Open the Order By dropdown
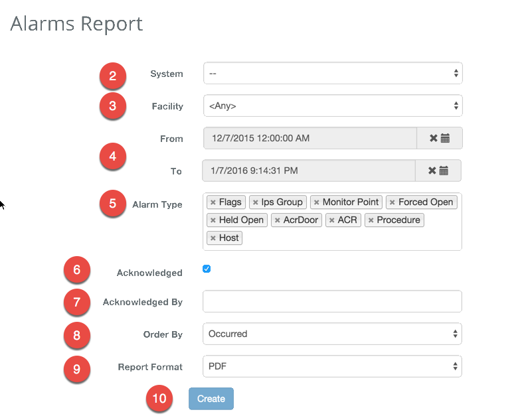This screenshot has height=420, width=532. tap(332, 334)
